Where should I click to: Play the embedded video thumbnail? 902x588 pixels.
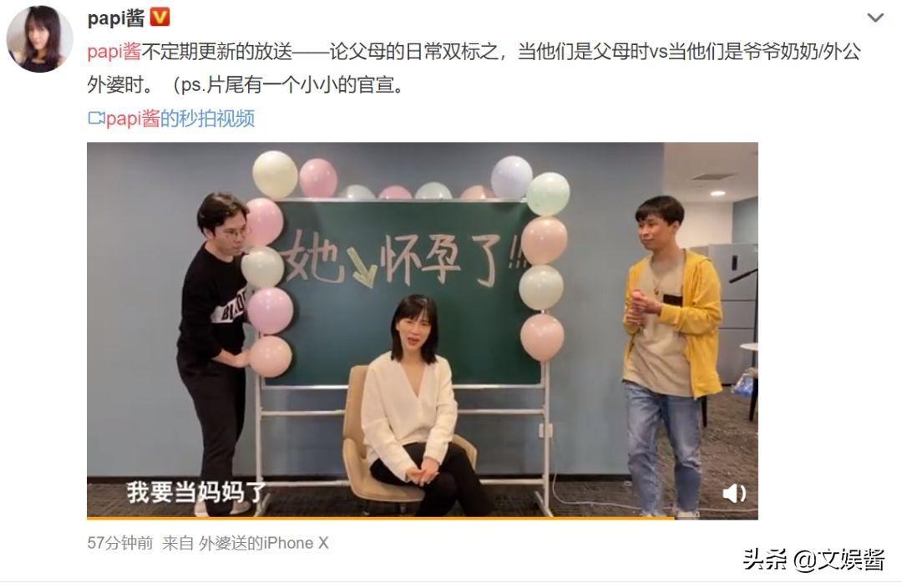tap(423, 330)
